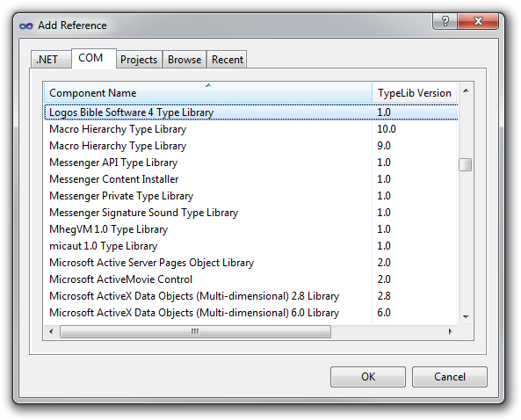521x420 pixels.
Task: Select Messenger Signature Sound Type Library
Action: (251, 213)
